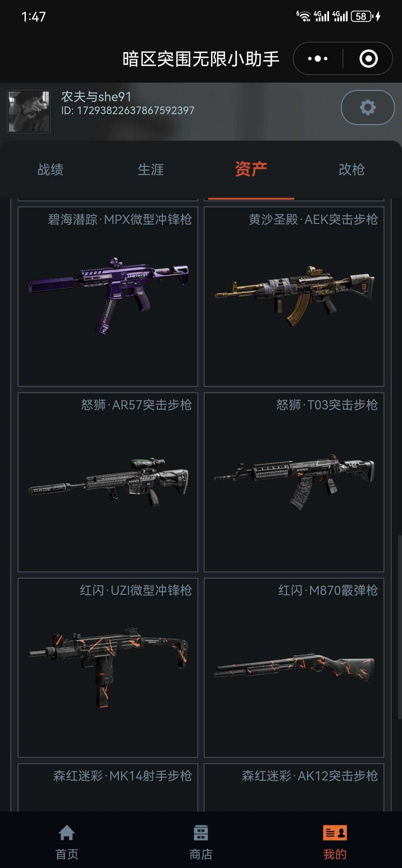Switch to the 生涯 tab
Viewport: 402px width, 868px height.
coord(151,169)
